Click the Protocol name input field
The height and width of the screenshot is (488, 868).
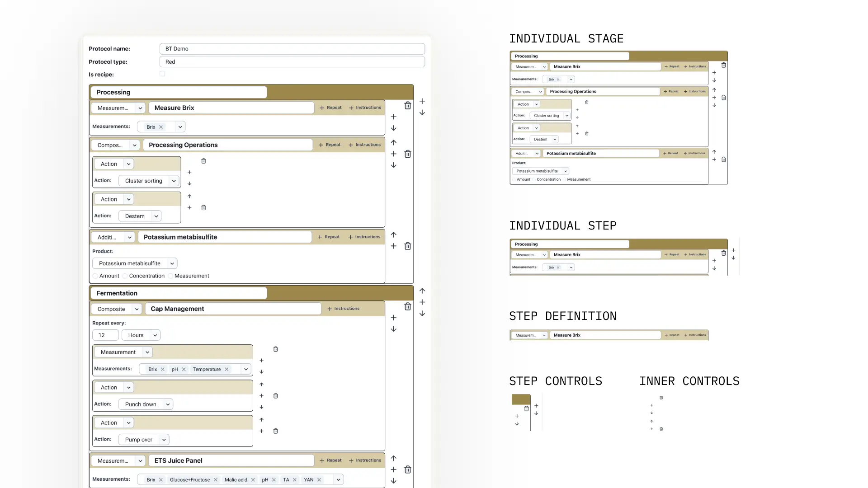292,49
